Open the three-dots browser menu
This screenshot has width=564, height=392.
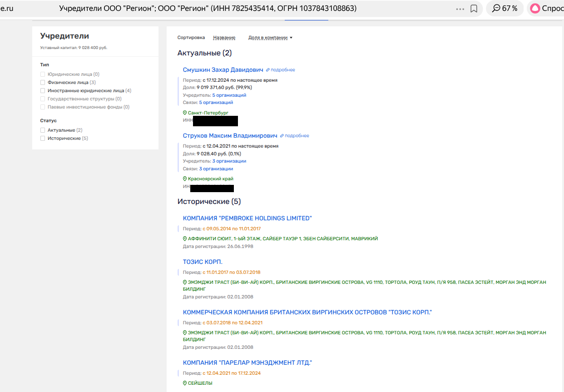(460, 9)
